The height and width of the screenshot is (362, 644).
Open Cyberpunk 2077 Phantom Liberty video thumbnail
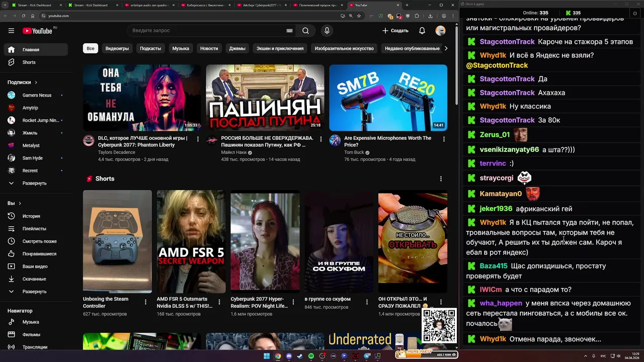[x=142, y=98]
